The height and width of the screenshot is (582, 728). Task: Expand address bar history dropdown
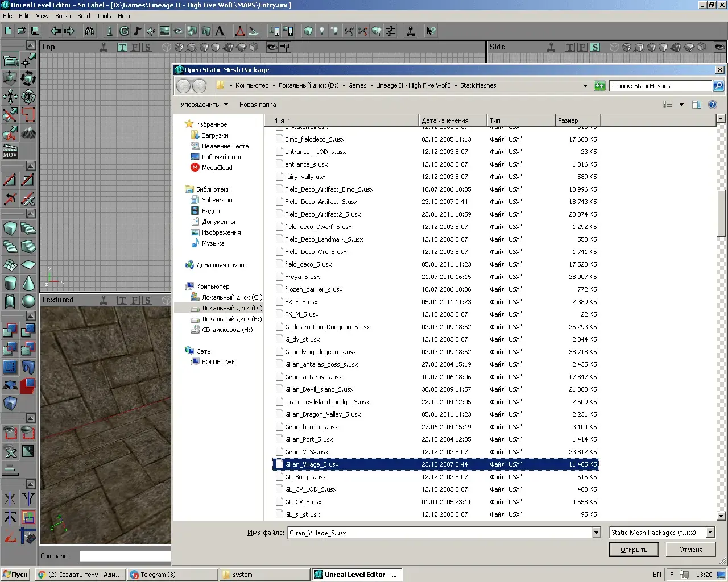pos(585,86)
